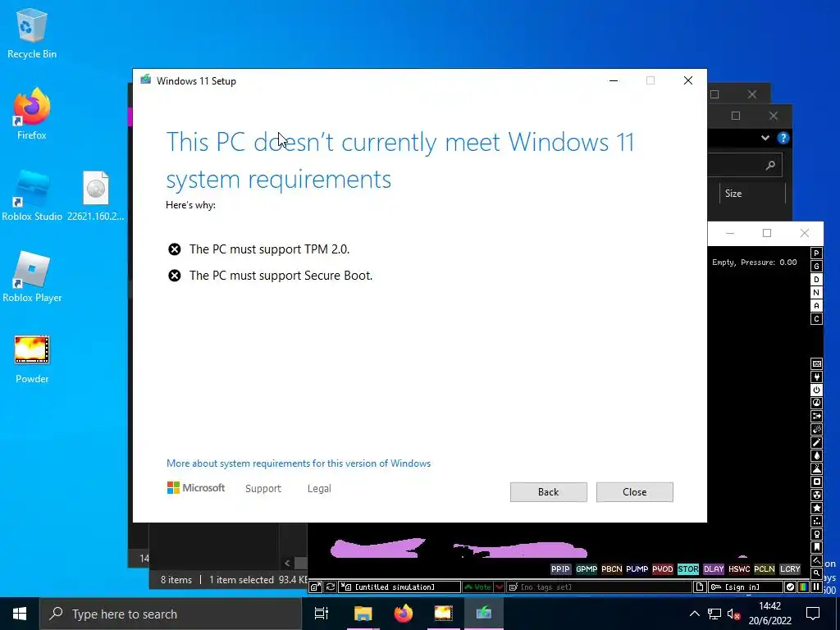
Task: Toggle A ambient heat quick option
Action: click(816, 306)
